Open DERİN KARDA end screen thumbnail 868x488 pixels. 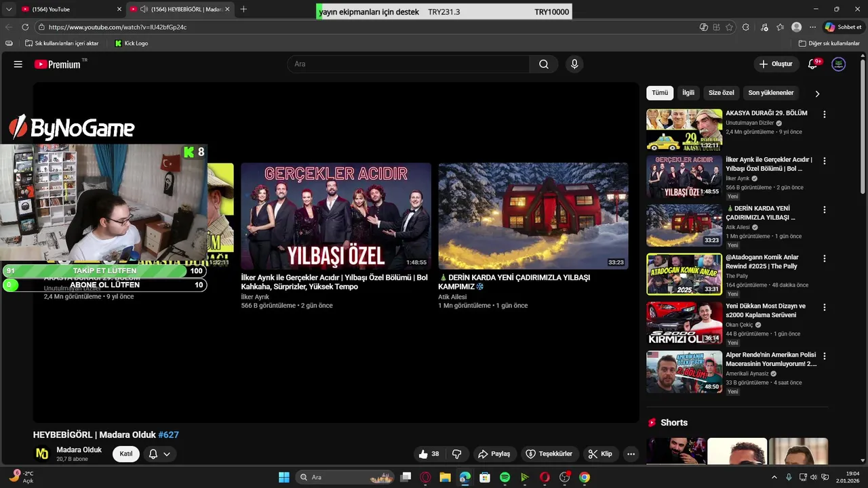pos(533,216)
